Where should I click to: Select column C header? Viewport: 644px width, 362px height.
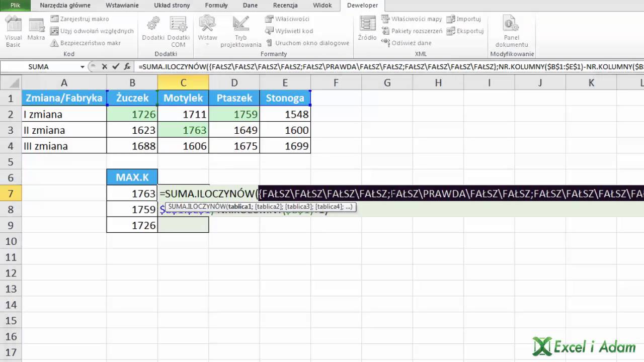[183, 82]
